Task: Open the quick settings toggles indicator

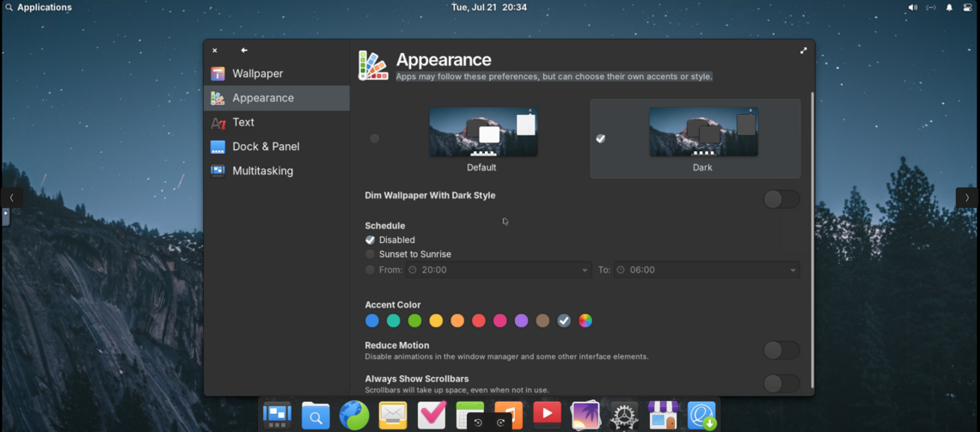Action: [967, 8]
